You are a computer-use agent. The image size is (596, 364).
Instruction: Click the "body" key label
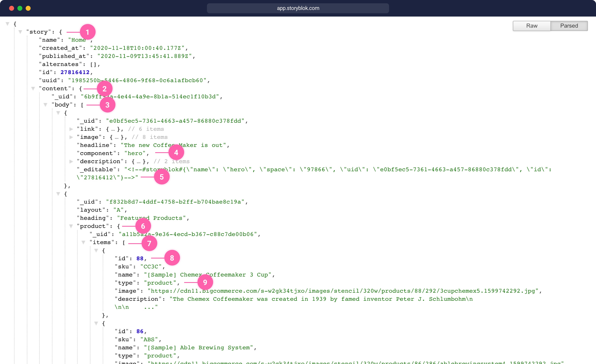62,105
